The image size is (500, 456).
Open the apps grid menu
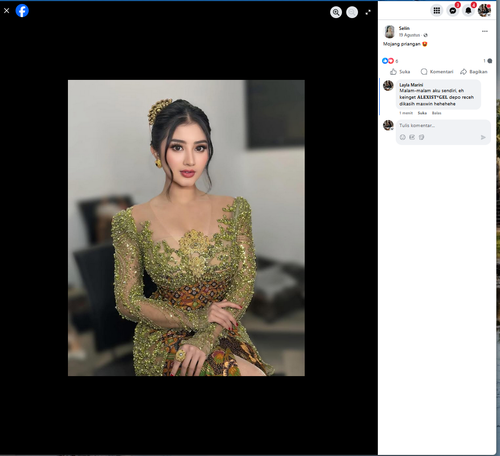coord(437,10)
